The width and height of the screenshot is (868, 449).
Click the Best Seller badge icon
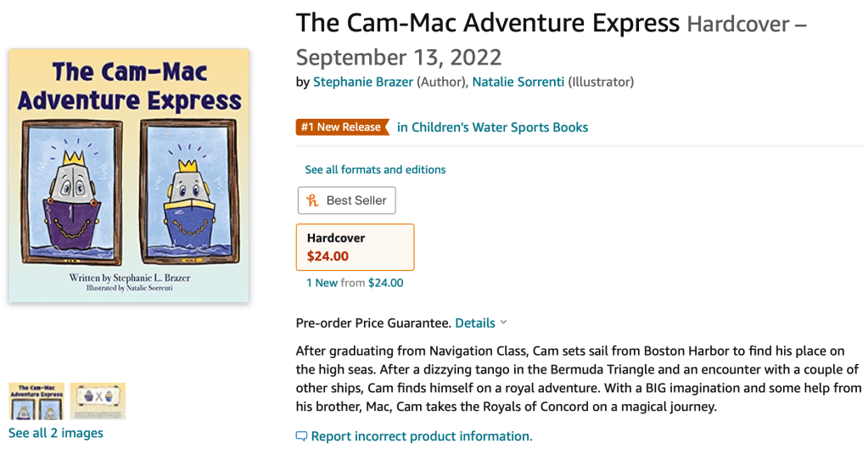(312, 200)
